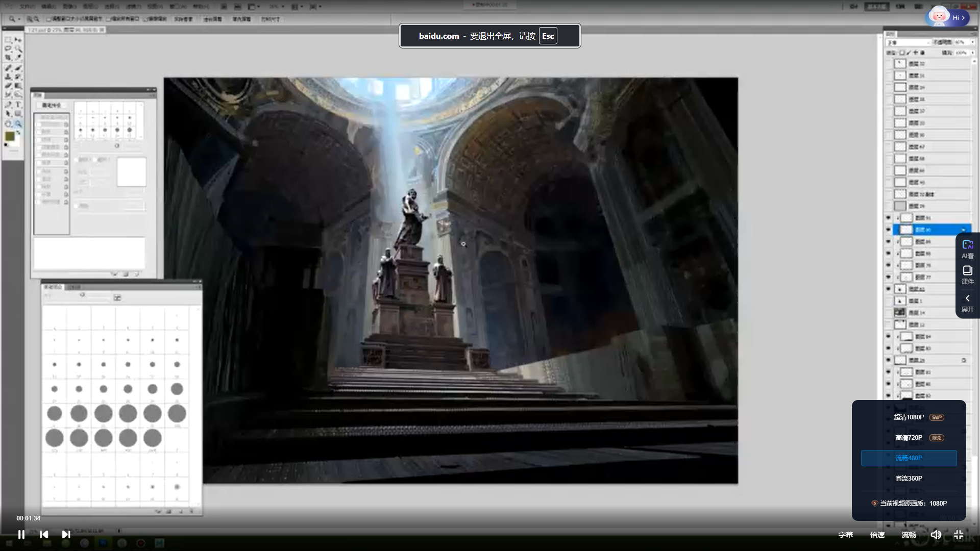Click the lock transparent pixels icon
The height and width of the screenshot is (551, 980).
pyautogui.click(x=902, y=53)
